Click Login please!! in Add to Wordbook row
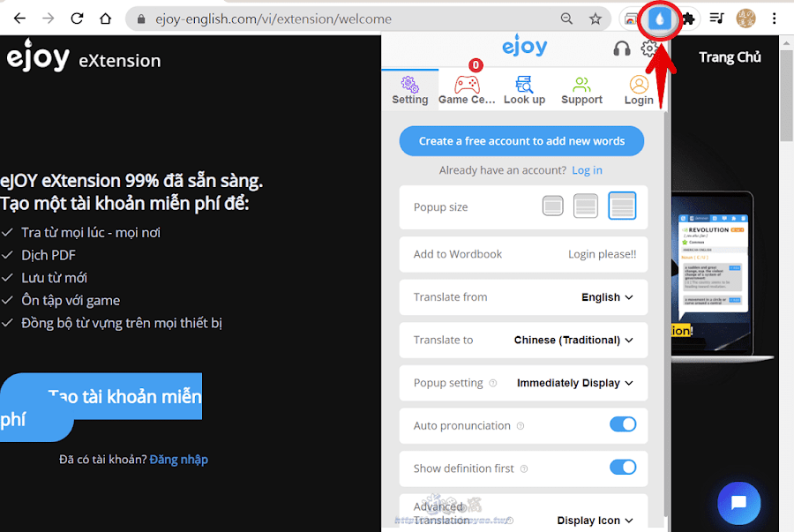Viewport: 794px width, 532px height. coord(602,254)
